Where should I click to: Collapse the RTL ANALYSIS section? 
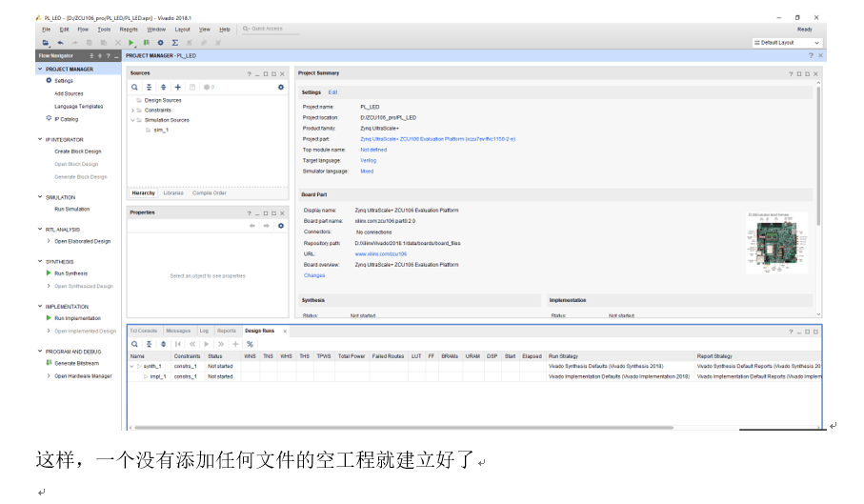[40, 230]
